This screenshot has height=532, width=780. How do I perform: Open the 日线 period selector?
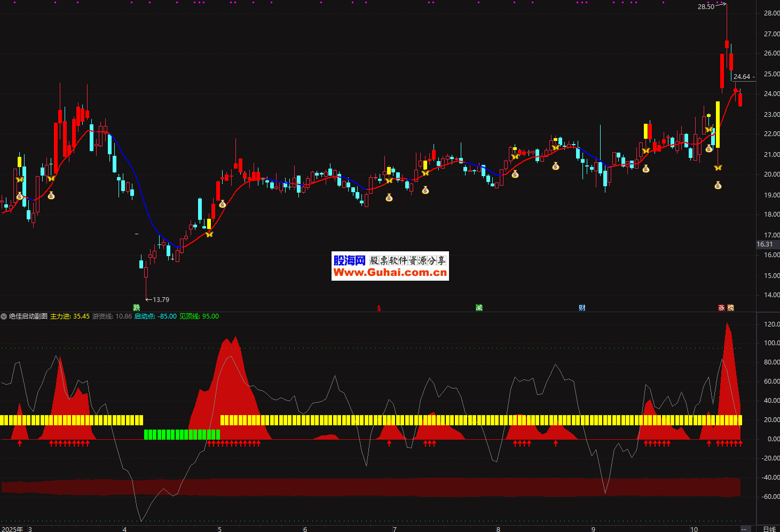769,529
